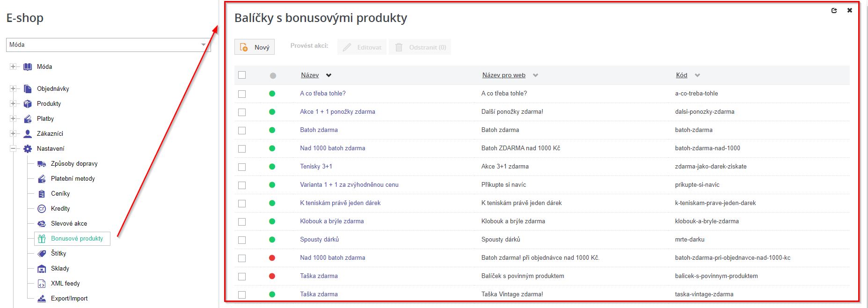Click the Export/Import icon
The width and height of the screenshot is (868, 308).
pyautogui.click(x=42, y=298)
